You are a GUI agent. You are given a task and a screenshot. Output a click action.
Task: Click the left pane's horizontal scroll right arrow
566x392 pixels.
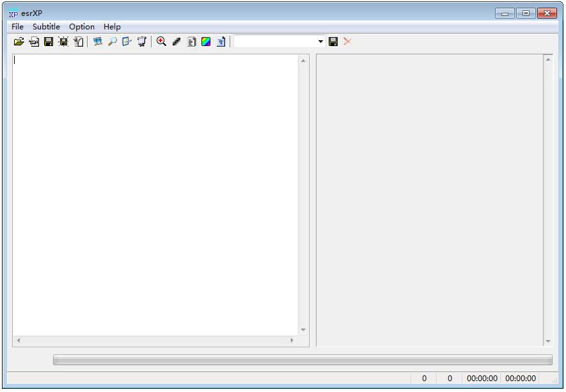pyautogui.click(x=292, y=341)
